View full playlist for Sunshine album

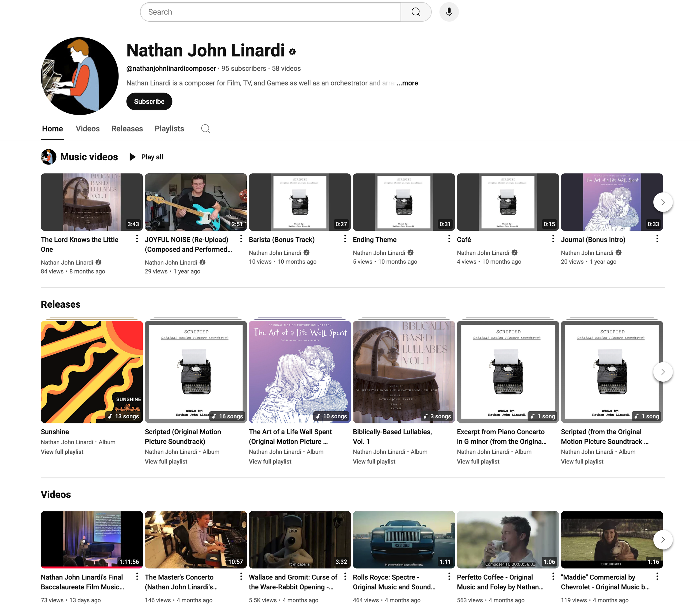pos(62,452)
